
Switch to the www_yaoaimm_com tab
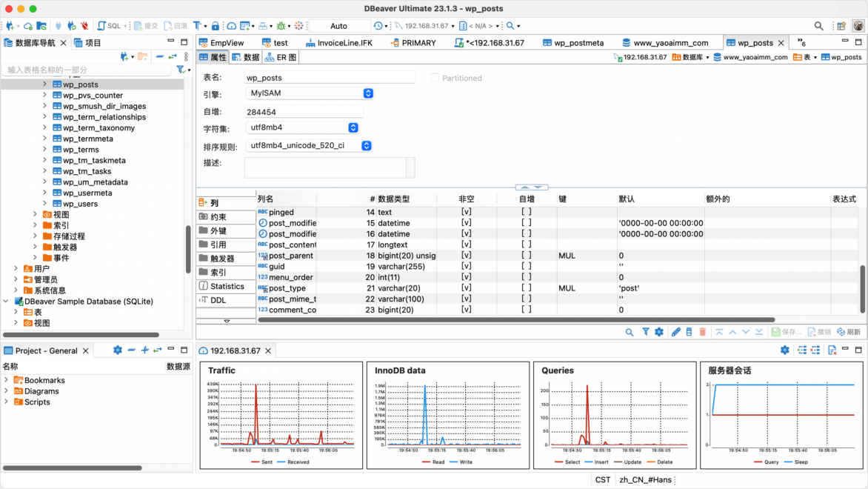(665, 43)
